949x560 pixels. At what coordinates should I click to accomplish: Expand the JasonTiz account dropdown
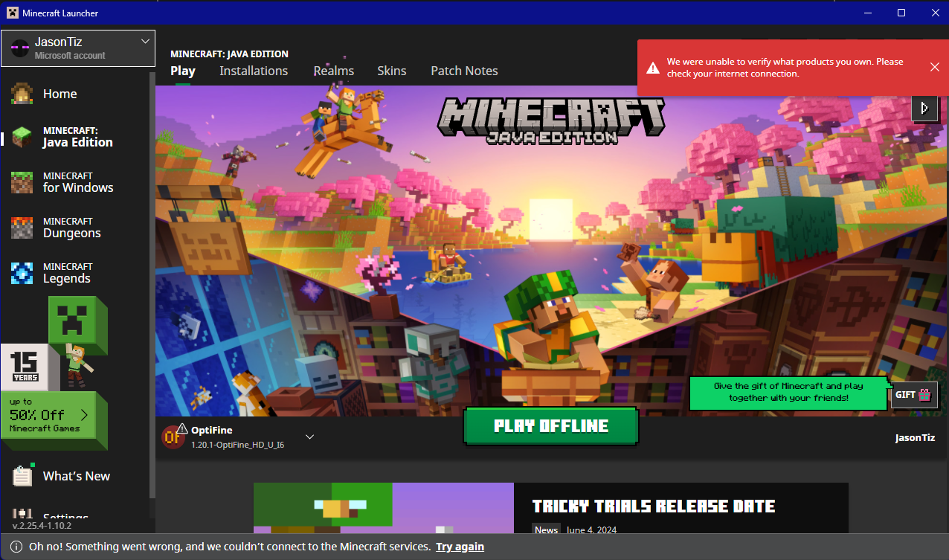pyautogui.click(x=145, y=42)
